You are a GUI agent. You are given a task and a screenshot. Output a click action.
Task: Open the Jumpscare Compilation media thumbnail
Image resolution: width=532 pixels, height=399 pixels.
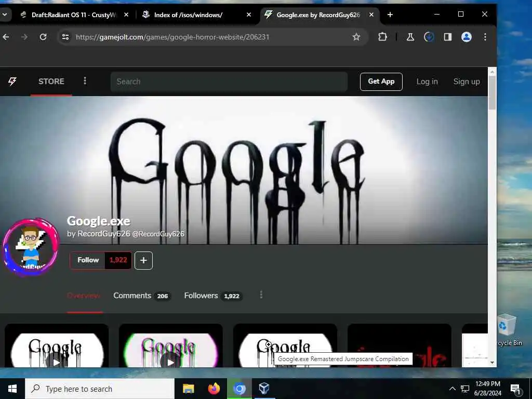pyautogui.click(x=285, y=344)
